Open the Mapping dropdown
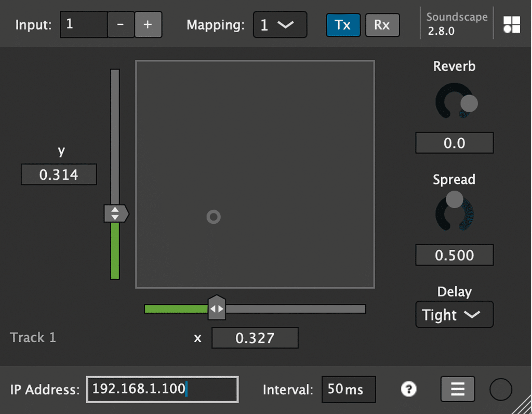Image resolution: width=532 pixels, height=414 pixels. tap(280, 25)
